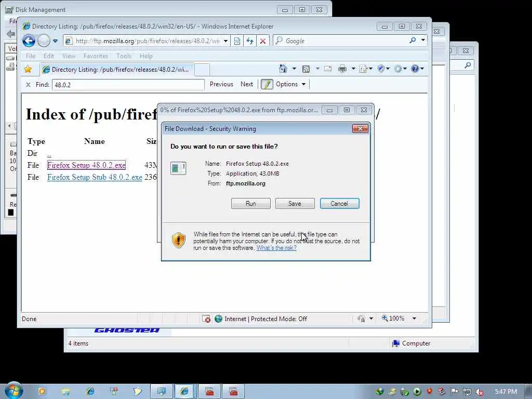Click the Read Mail icon
The image size is (532, 399).
coord(328,69)
